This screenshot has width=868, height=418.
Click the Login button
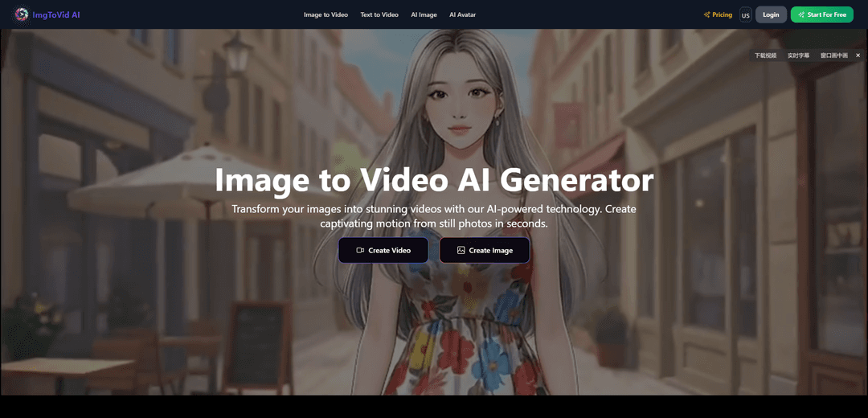click(x=771, y=15)
